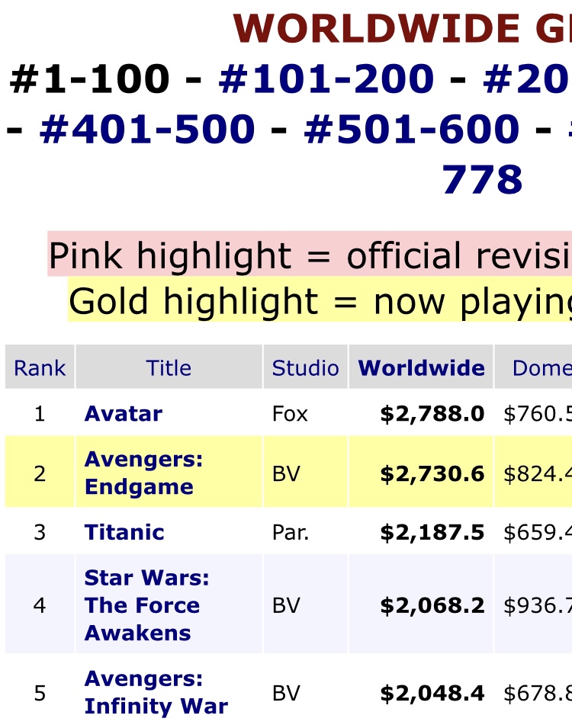Sort table by Title column header
The height and width of the screenshot is (728, 572).
tap(169, 367)
